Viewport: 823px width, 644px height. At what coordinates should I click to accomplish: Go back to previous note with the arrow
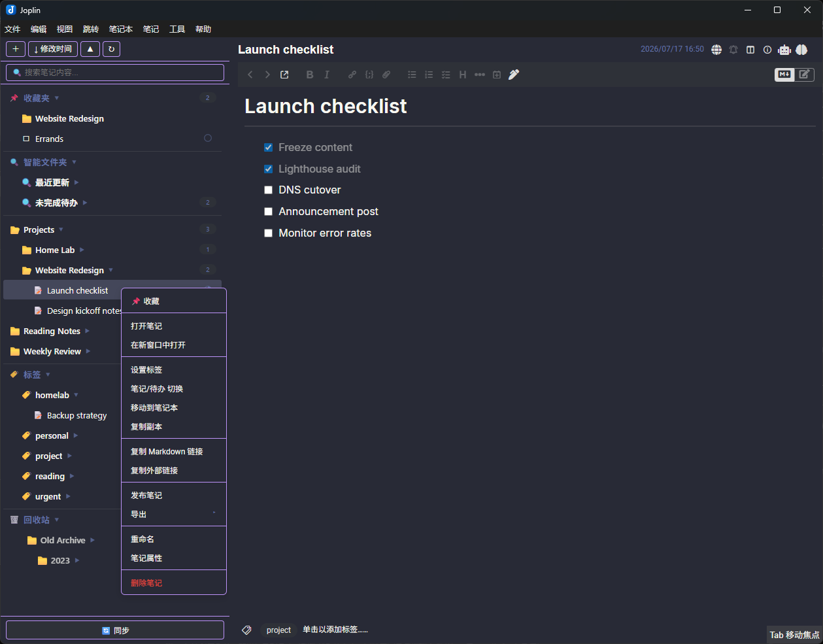click(x=250, y=75)
